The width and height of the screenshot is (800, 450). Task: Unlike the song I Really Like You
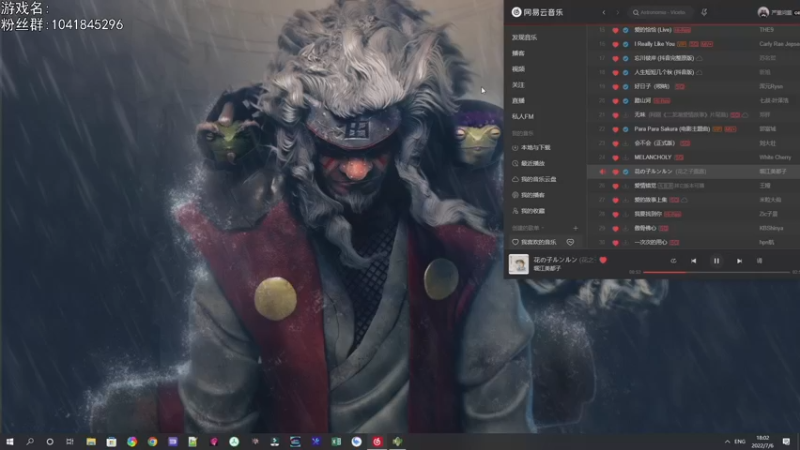(x=615, y=44)
